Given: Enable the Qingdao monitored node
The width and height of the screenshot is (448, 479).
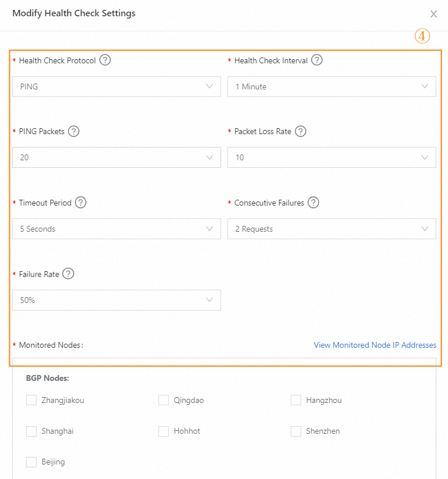Looking at the screenshot, I should [x=164, y=400].
